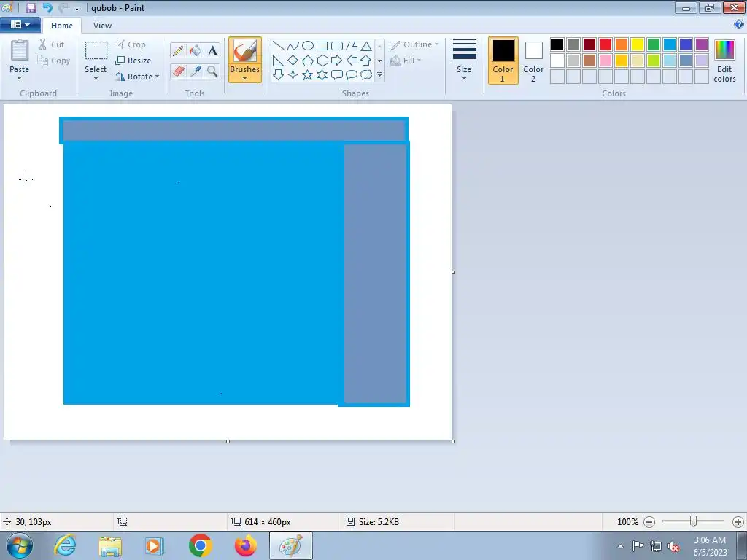Select the Line shape
The height and width of the screenshot is (560, 747).
click(x=279, y=46)
